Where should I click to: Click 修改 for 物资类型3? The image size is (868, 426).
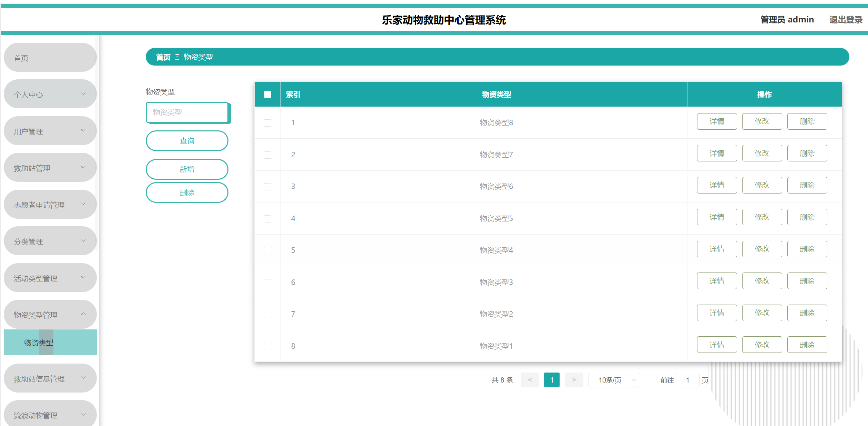click(x=762, y=281)
